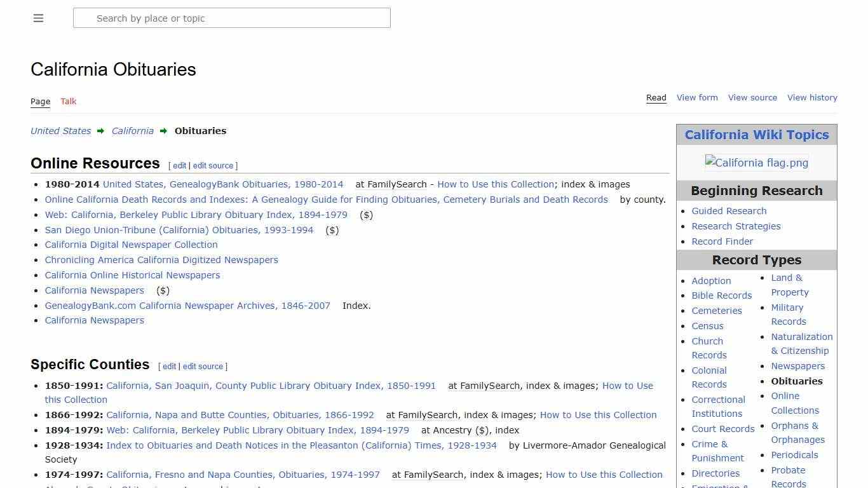Select Cemeteries under Record Types
Viewport: 868px width, 488px height.
click(x=717, y=311)
